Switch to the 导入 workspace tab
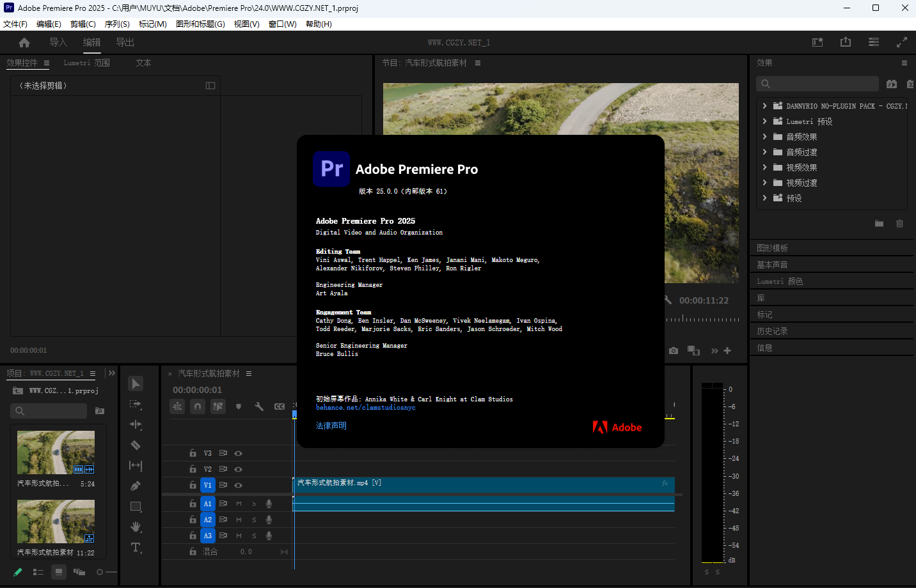 (58, 42)
